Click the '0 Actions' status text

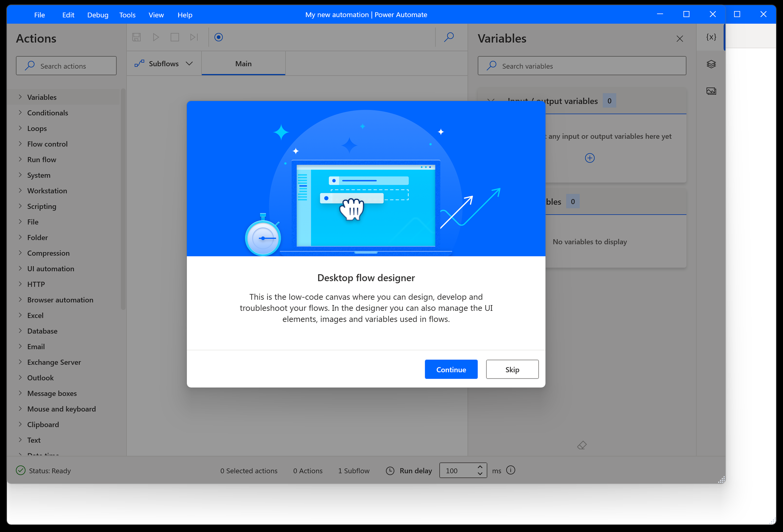[x=308, y=471]
